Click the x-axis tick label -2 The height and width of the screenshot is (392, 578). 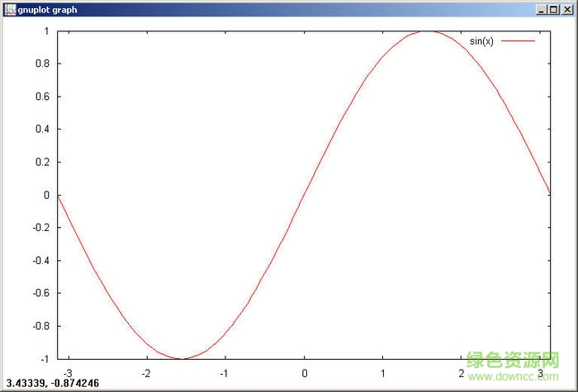pos(145,372)
